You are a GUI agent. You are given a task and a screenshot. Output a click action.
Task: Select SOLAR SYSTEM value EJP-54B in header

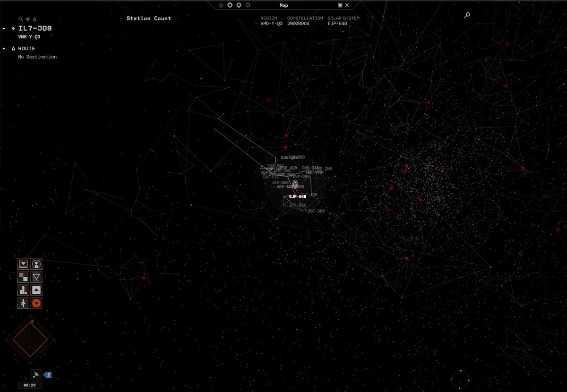coord(337,23)
